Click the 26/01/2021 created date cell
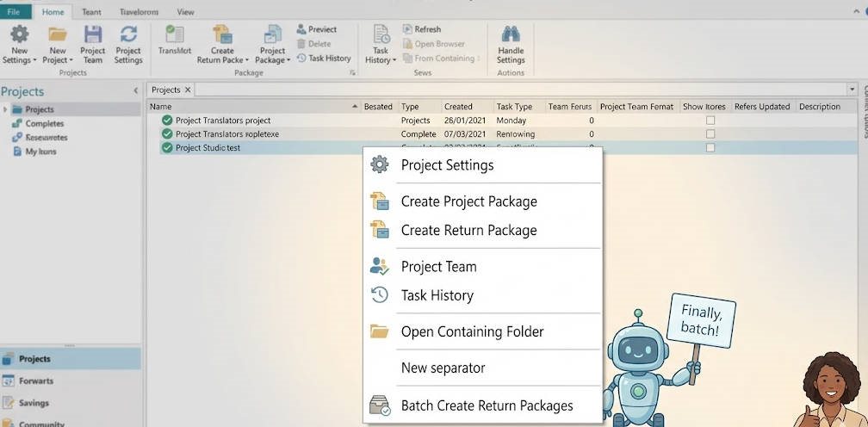868x427 pixels. click(465, 120)
